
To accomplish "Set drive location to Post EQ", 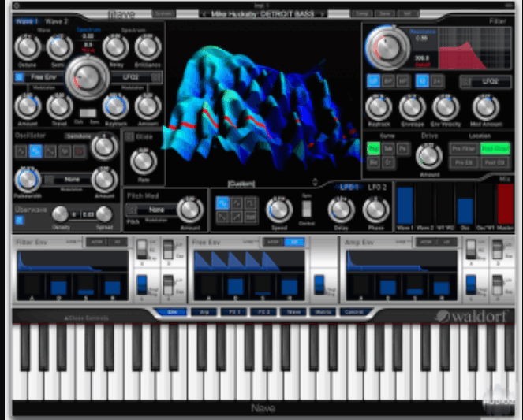I will click(x=495, y=162).
